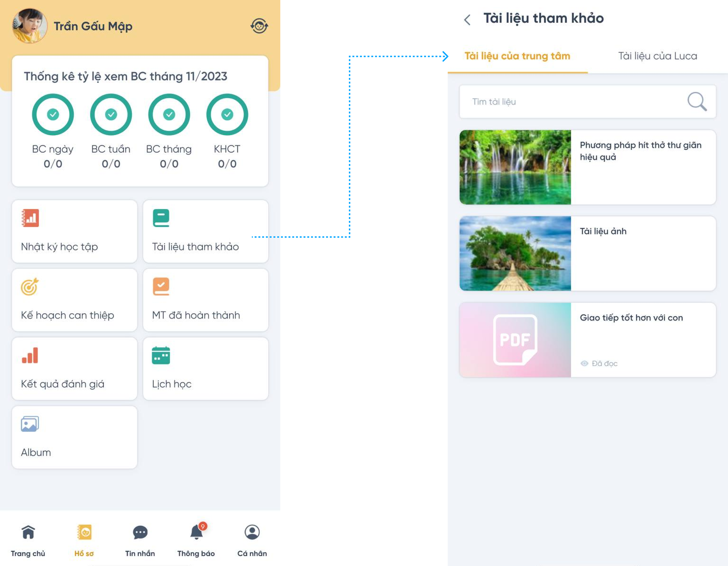
Task: Open Kế hoạch can thiệp target icon
Action: (x=30, y=287)
